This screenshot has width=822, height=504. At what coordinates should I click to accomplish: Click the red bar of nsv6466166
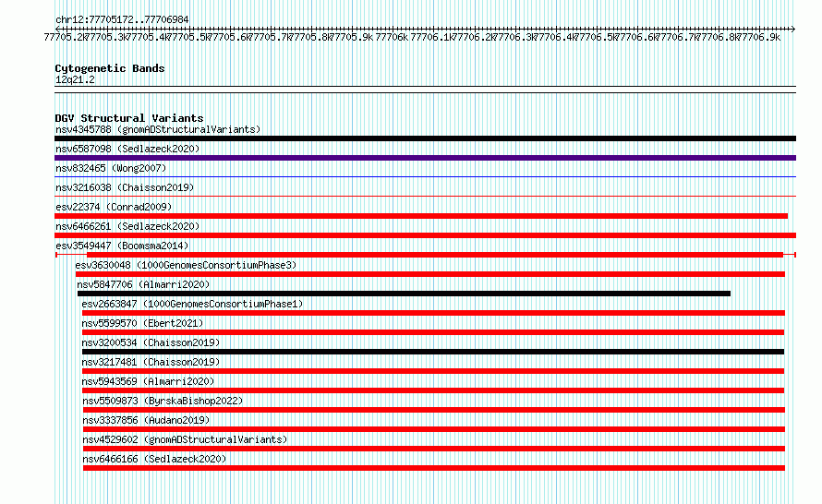[434, 468]
